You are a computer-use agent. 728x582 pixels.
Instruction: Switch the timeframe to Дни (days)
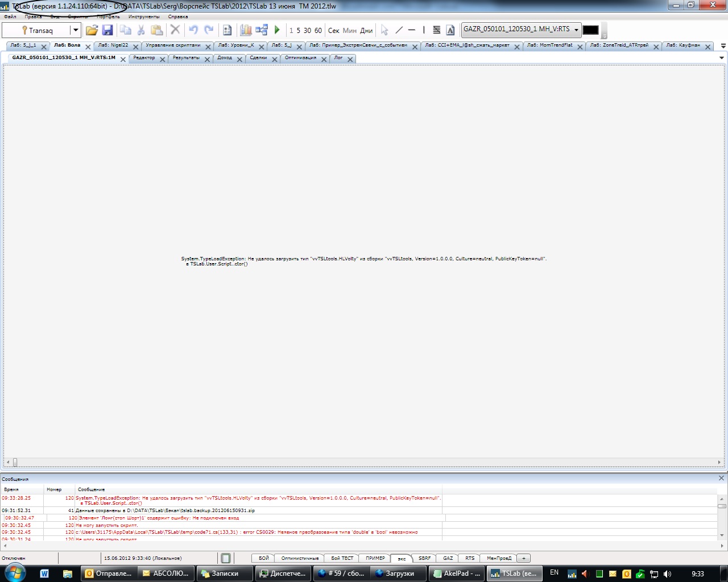(x=366, y=31)
